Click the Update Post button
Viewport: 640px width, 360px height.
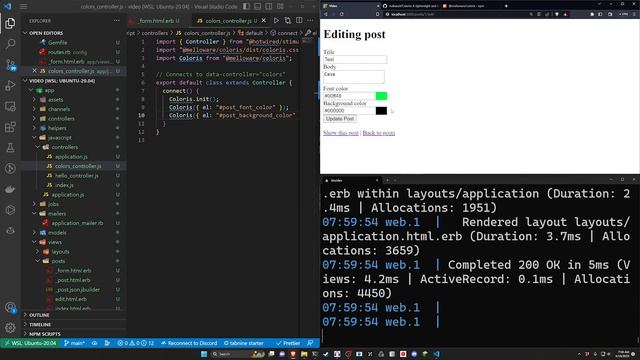(x=340, y=119)
